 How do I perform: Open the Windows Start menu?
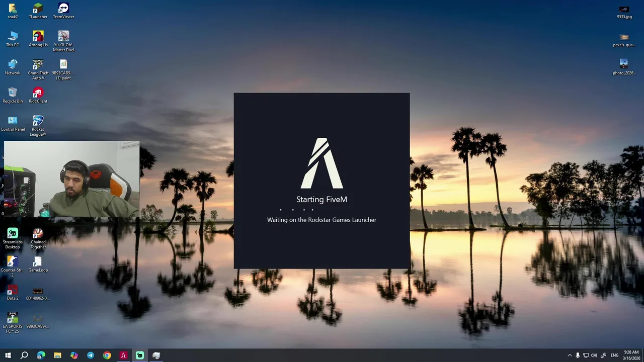point(8,355)
